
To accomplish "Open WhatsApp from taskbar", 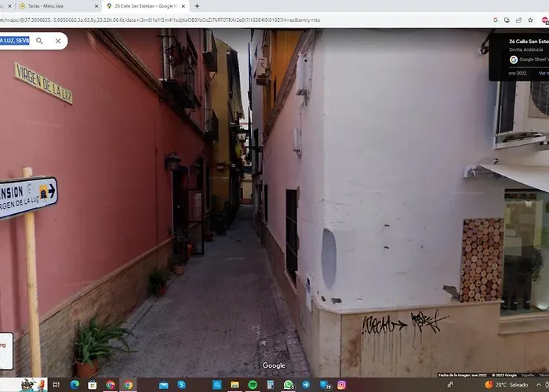I will tap(288, 385).
